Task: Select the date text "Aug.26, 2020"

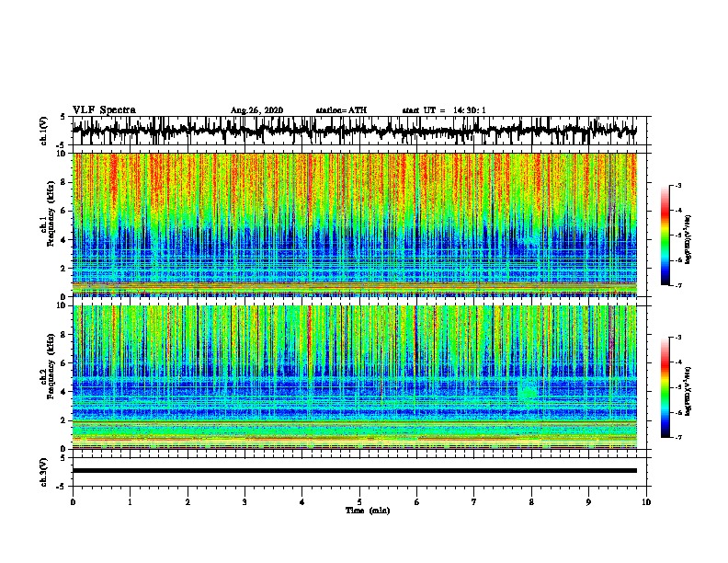Action: [256, 110]
